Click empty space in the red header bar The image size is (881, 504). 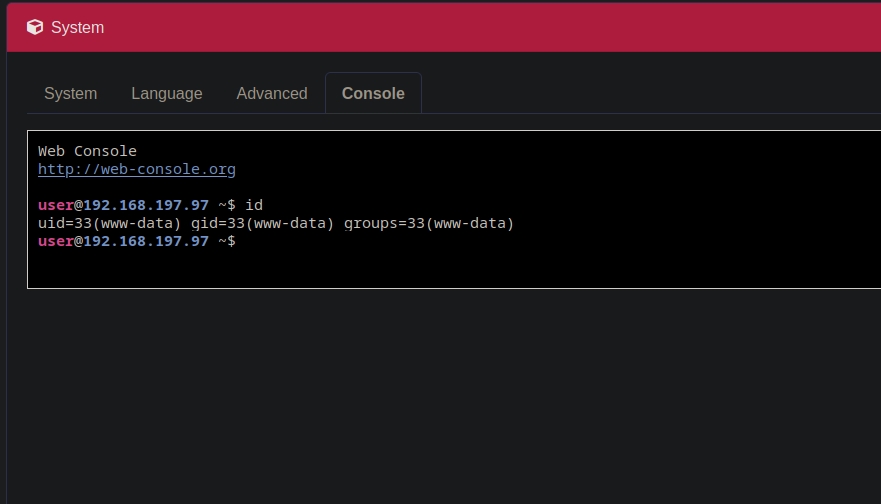click(500, 28)
